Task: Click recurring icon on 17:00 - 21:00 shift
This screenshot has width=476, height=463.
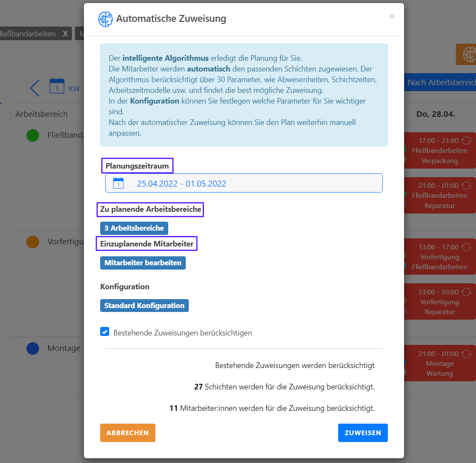Action: pyautogui.click(x=467, y=140)
